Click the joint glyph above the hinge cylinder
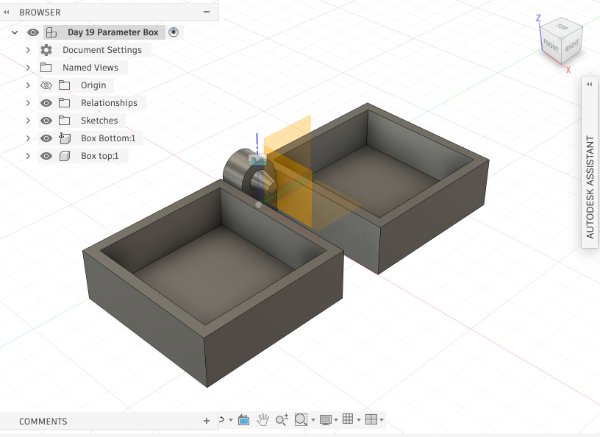 [258, 160]
